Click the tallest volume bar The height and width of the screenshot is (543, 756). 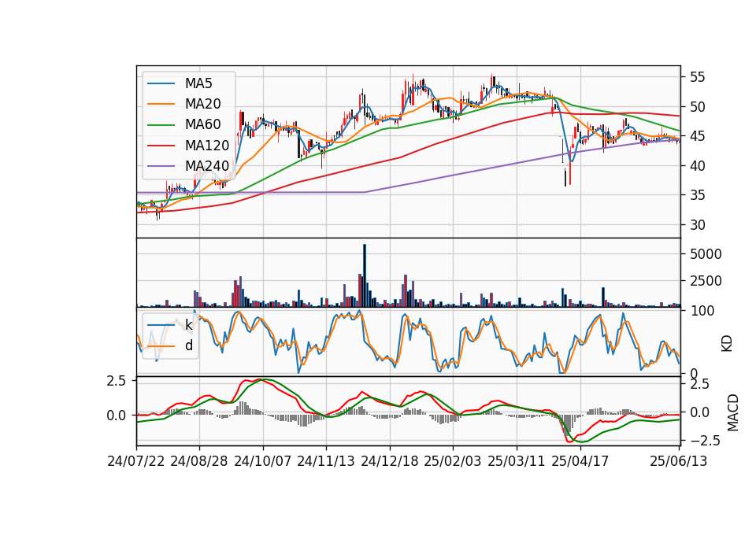(365, 275)
